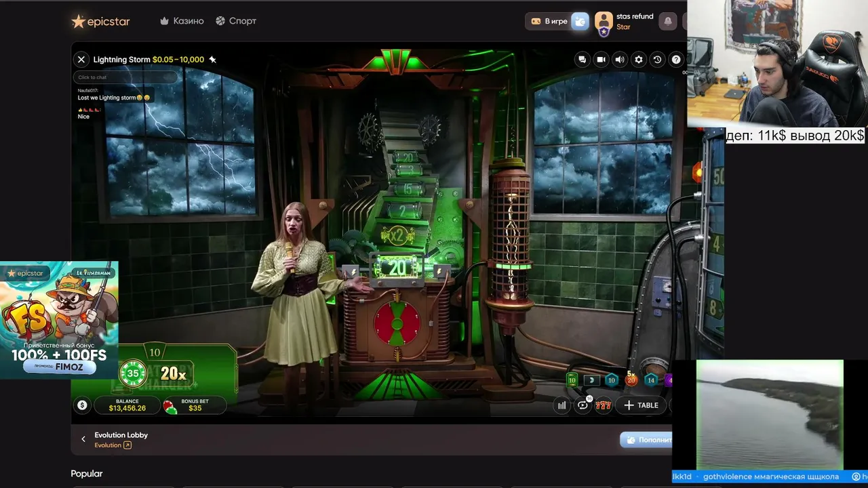Click the river video thumbnail

(x=770, y=414)
